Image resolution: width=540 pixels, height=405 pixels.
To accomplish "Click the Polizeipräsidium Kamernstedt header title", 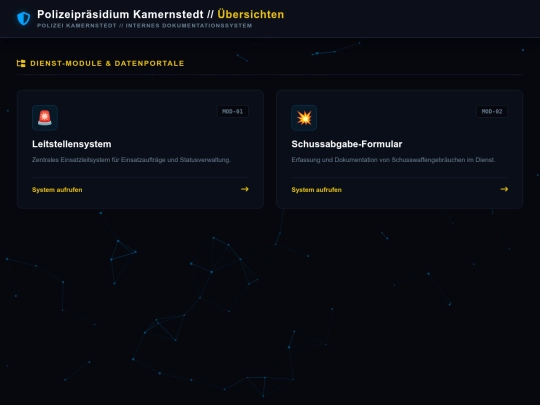I will [x=120, y=14].
